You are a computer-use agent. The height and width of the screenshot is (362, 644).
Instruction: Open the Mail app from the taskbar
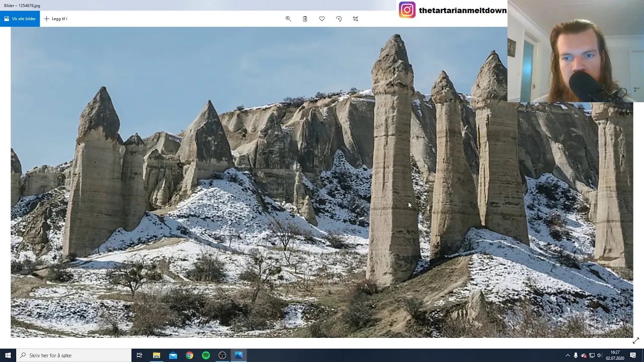(173, 355)
